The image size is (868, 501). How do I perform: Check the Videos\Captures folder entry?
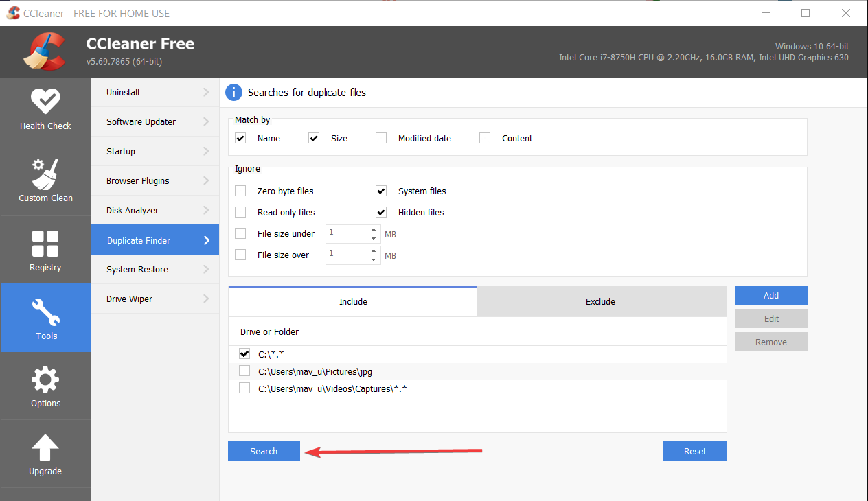coord(244,388)
